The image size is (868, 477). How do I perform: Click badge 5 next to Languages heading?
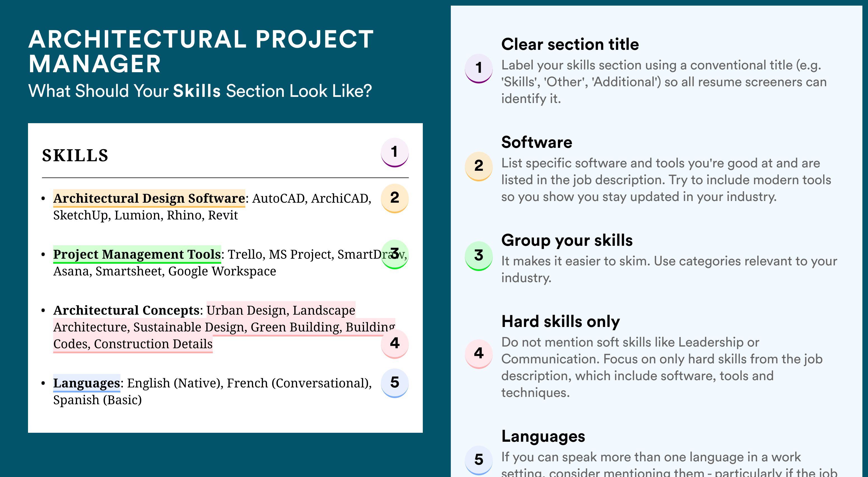pos(479,460)
